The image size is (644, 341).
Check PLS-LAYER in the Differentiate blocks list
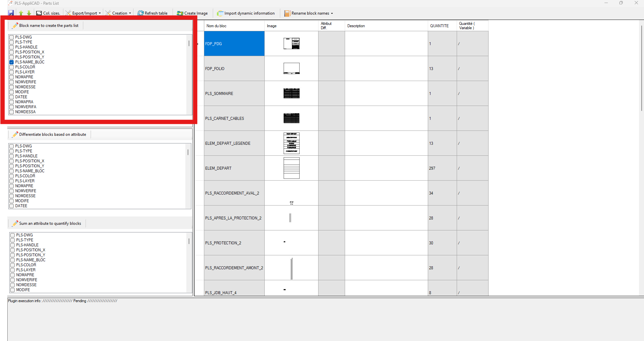click(12, 181)
